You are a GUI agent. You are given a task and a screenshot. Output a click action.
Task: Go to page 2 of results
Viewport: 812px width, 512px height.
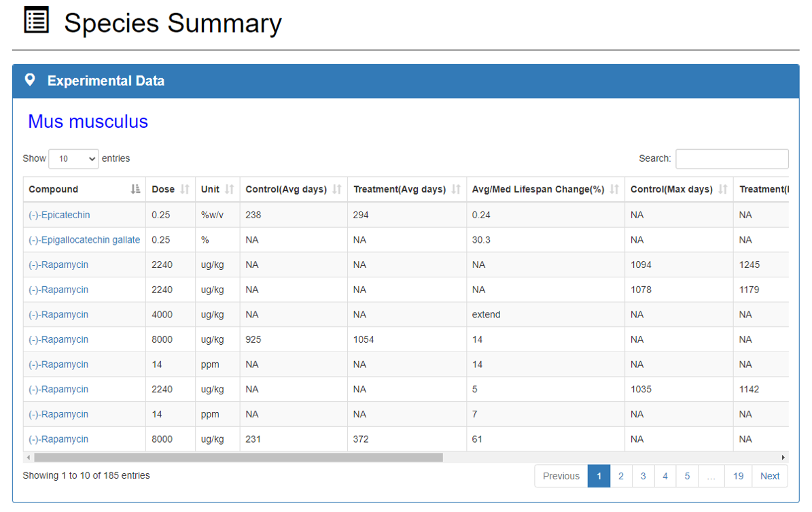pos(620,476)
